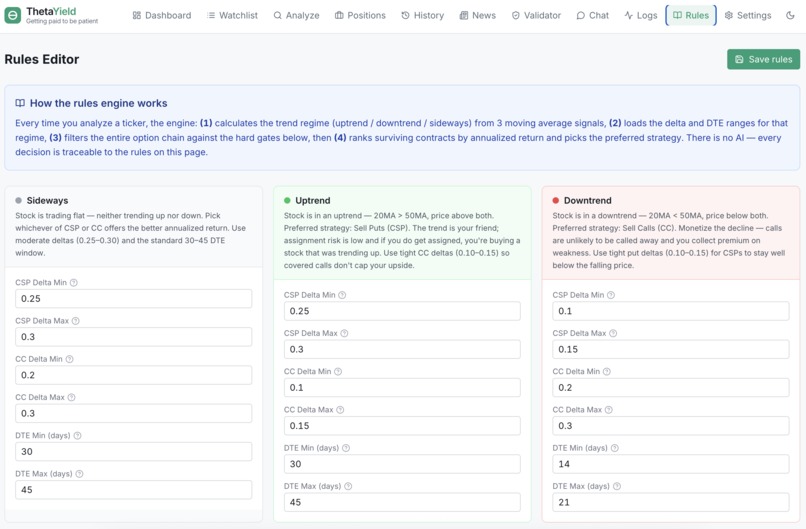Click Uptrend CSP Delta Min field
The width and height of the screenshot is (806, 529).
tap(402, 311)
